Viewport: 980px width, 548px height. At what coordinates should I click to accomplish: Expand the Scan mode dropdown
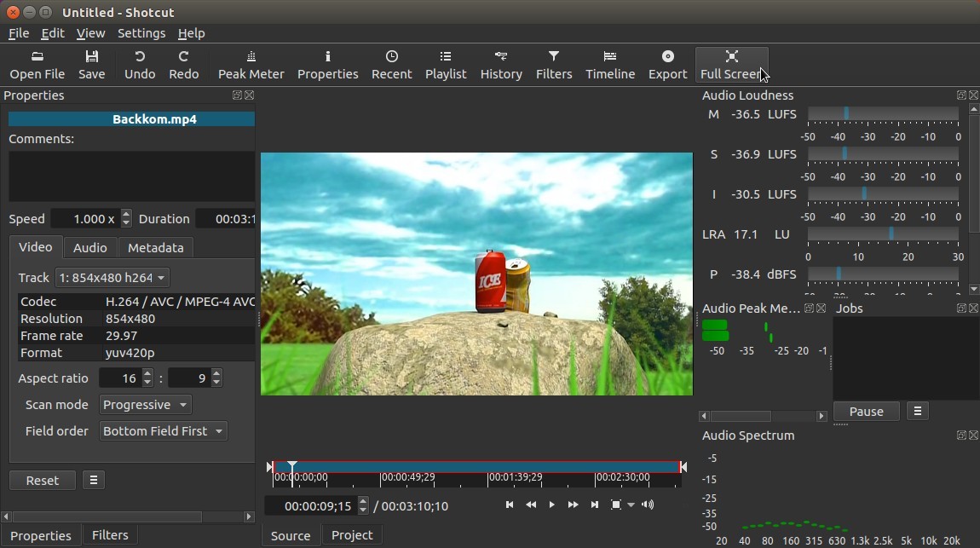tap(145, 405)
